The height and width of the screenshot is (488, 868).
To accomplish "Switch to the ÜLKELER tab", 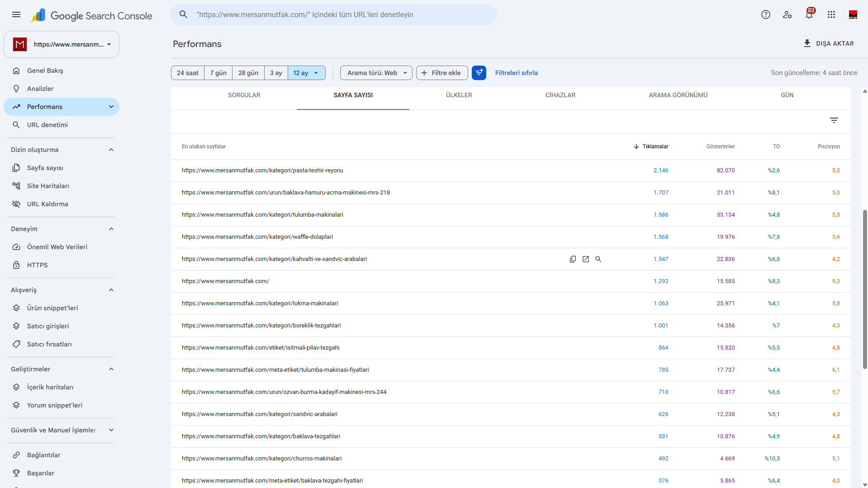I will tap(459, 95).
